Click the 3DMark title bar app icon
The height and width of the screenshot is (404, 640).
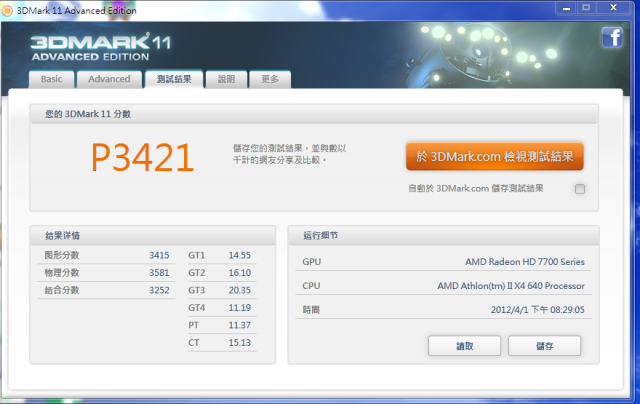[7, 11]
